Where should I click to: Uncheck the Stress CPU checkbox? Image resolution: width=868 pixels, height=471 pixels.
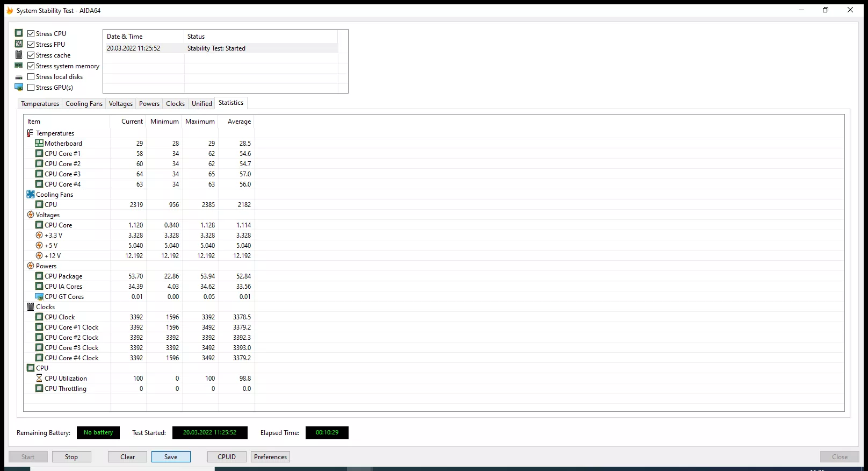(31, 34)
